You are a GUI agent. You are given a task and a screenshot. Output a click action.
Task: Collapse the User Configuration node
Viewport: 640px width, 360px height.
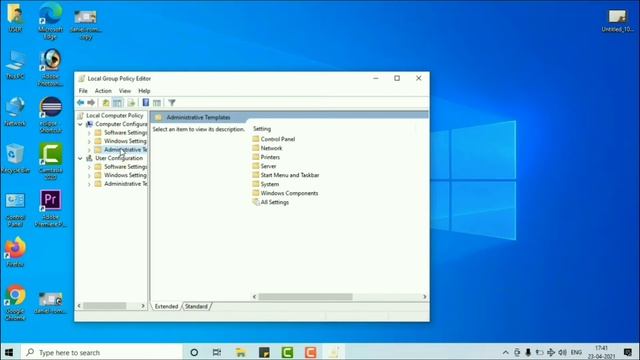click(80, 158)
